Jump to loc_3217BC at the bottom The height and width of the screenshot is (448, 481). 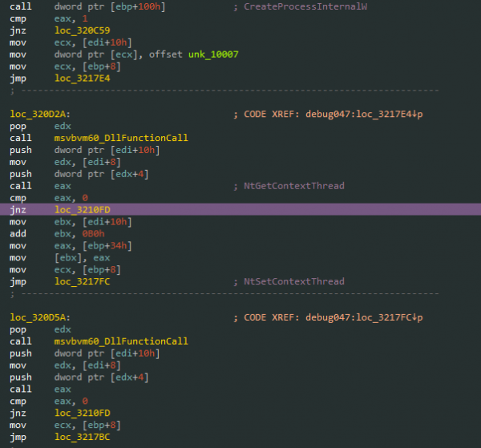(x=78, y=438)
